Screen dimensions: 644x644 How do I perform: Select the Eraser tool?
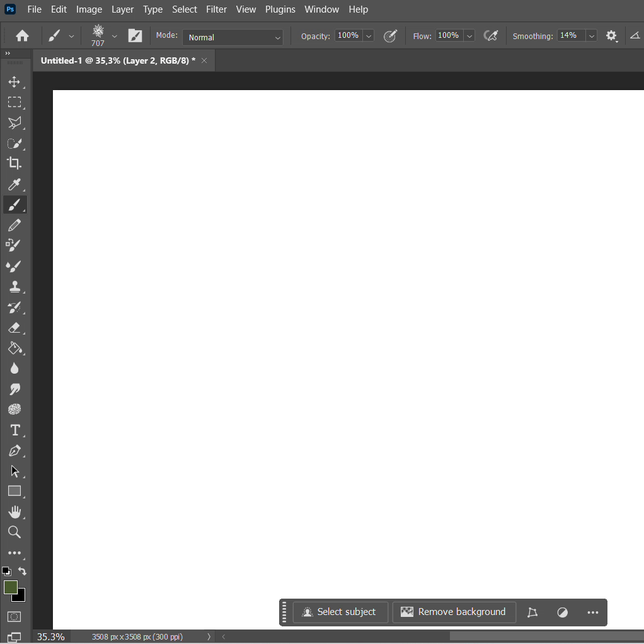point(15,328)
